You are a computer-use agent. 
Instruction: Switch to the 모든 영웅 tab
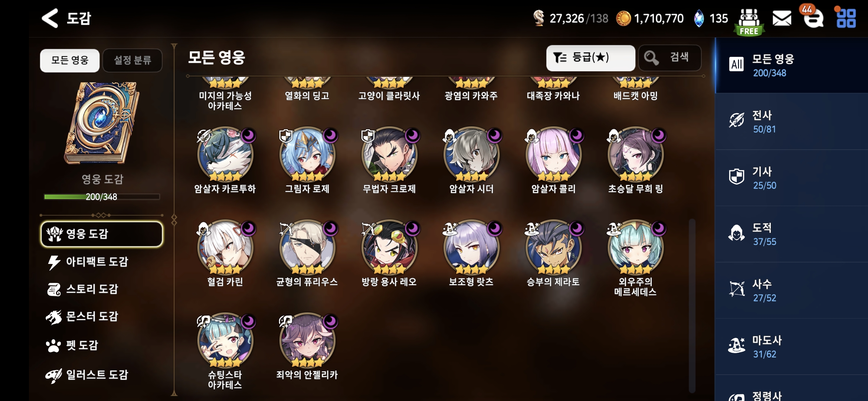(x=70, y=60)
